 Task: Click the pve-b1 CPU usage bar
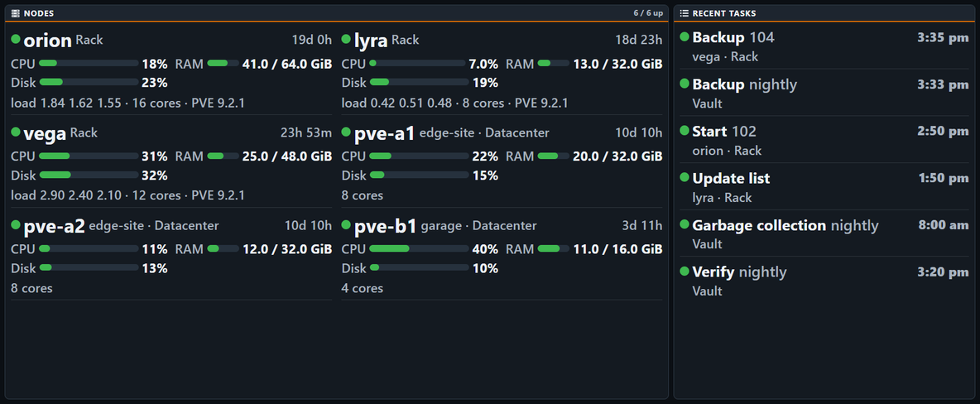click(420, 248)
